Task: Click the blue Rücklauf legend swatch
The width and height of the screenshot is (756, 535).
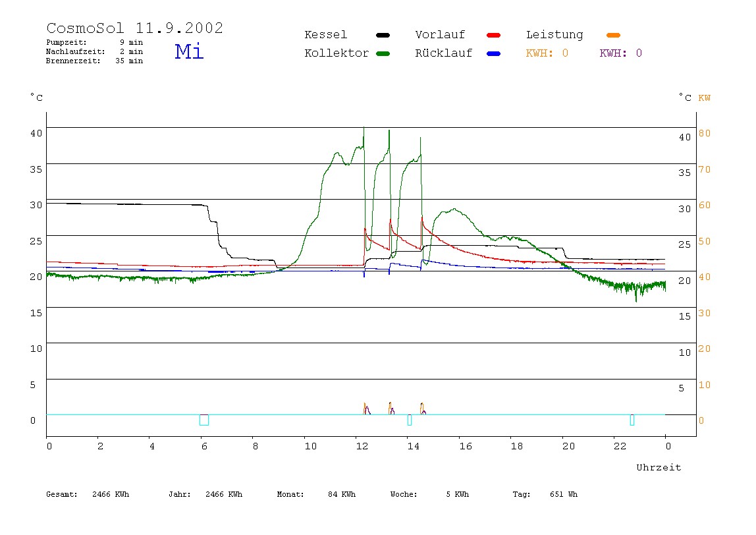Action: pos(493,53)
